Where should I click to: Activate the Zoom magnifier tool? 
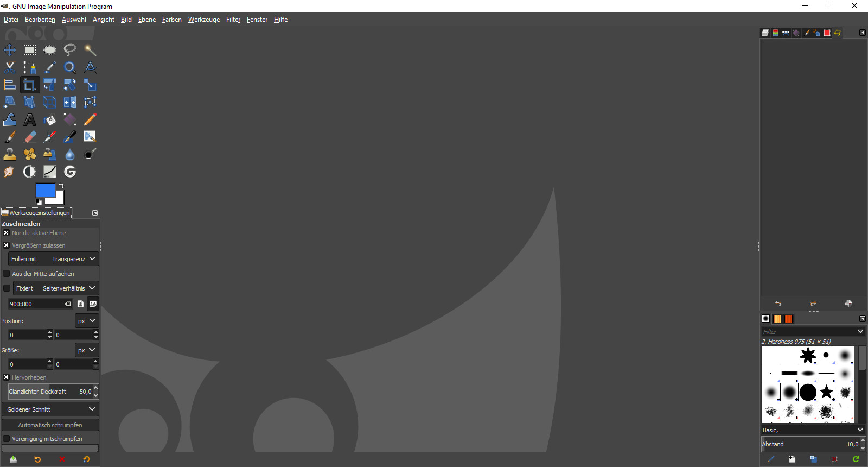(x=70, y=67)
